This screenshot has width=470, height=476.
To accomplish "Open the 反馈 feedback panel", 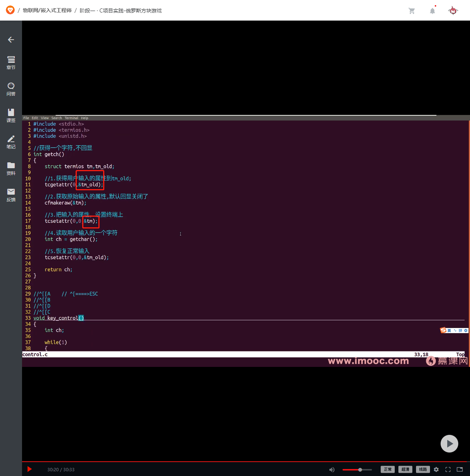I will pyautogui.click(x=11, y=195).
